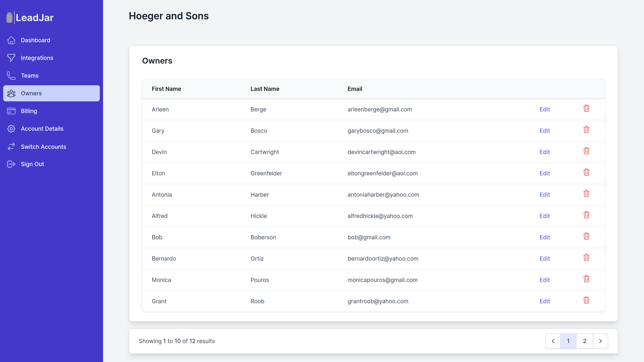This screenshot has height=362, width=644.
Task: Delete Bob Boberson using the trash icon
Action: point(586,236)
